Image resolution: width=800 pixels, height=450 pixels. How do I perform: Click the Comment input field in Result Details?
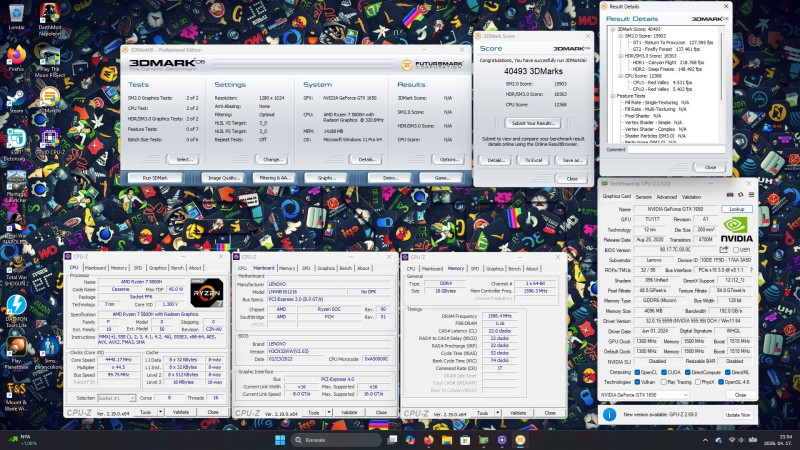676,149
